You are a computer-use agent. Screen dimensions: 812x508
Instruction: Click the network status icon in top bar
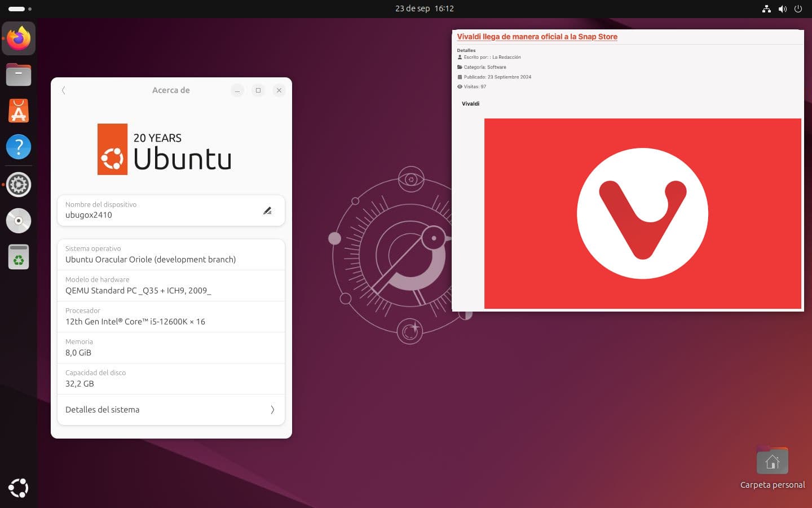pyautogui.click(x=766, y=8)
